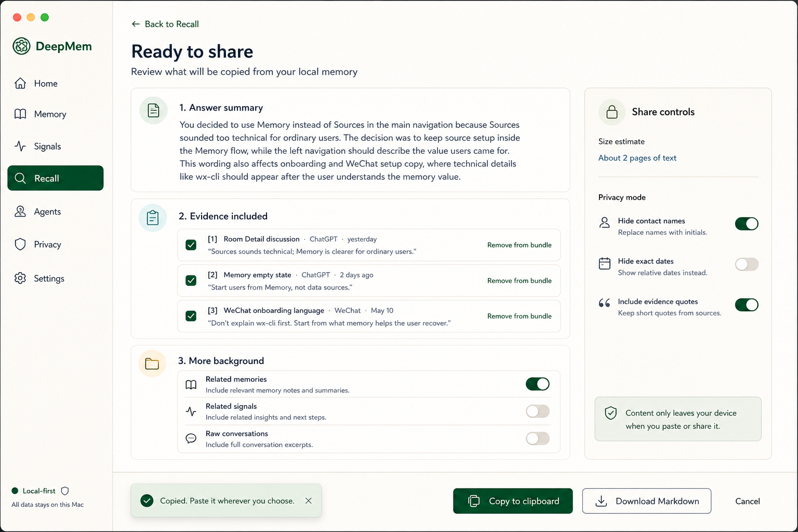The height and width of the screenshot is (532, 798).
Task: Click the Hide contact names person icon
Action: click(x=605, y=223)
